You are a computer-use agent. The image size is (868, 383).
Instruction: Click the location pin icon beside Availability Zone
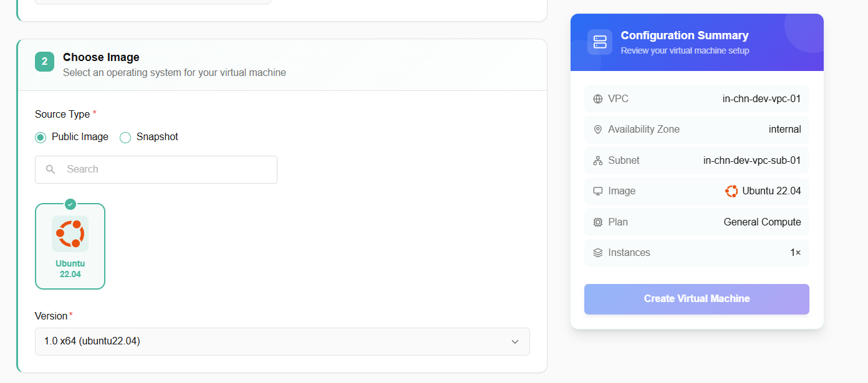point(598,130)
